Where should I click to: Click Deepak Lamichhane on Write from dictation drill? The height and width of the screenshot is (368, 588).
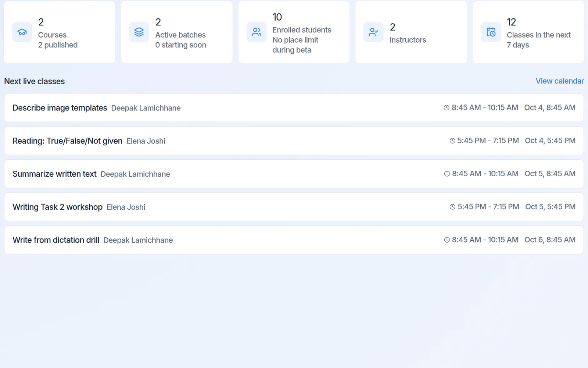(138, 240)
